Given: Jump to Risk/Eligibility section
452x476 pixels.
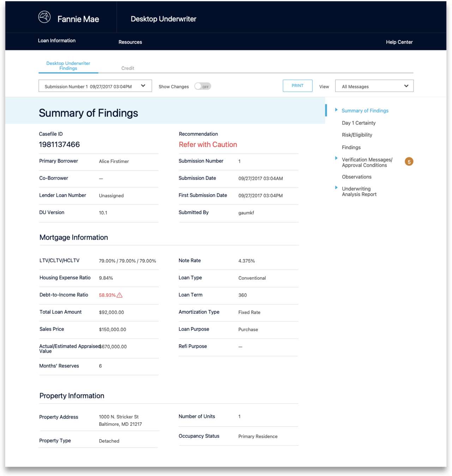Looking at the screenshot, I should (357, 135).
